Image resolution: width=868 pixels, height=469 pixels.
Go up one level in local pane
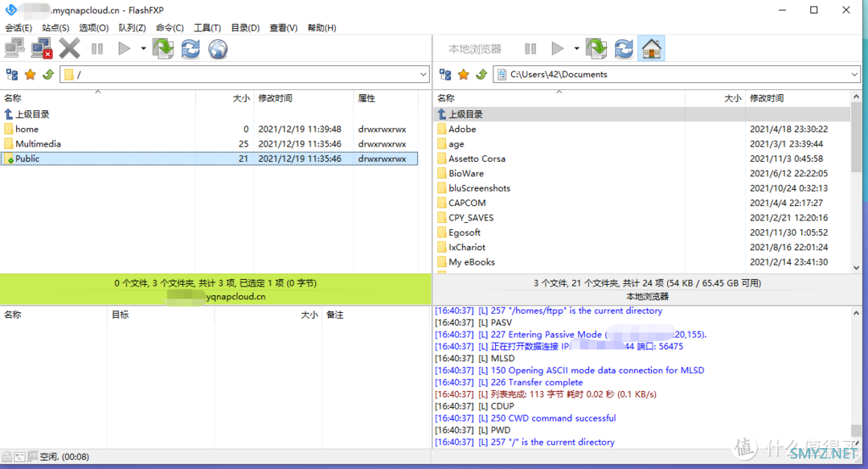tap(482, 74)
